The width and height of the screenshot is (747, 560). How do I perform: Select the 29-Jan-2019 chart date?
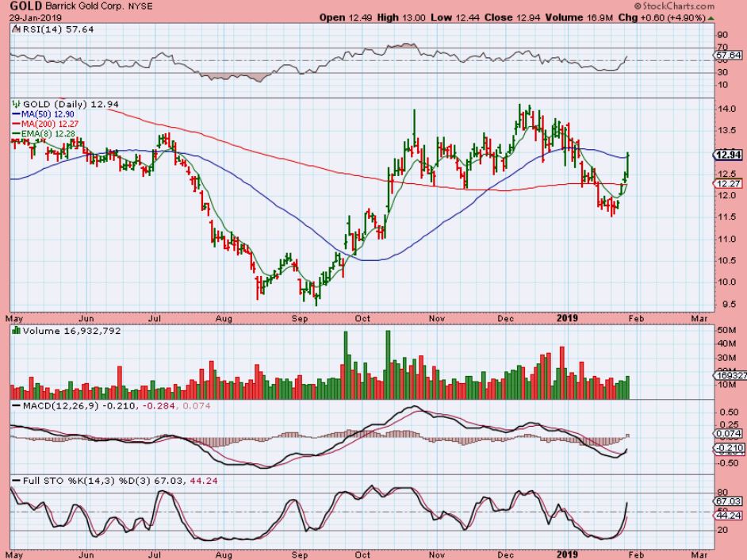point(35,18)
